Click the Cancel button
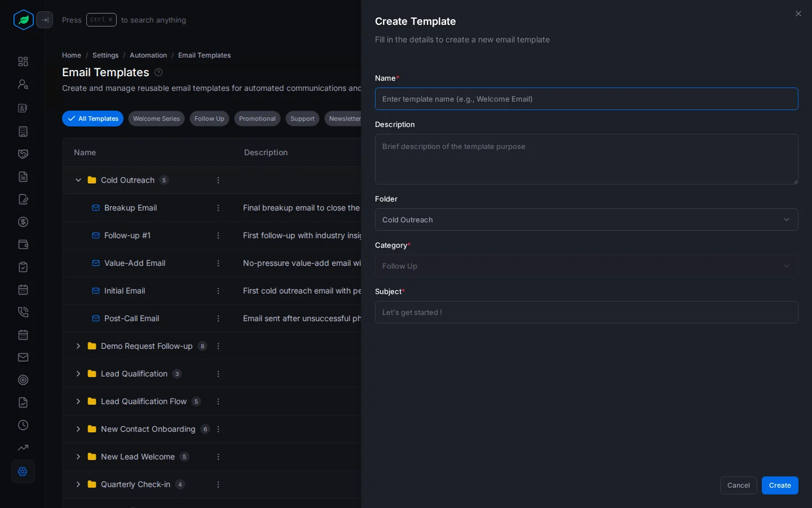 click(738, 485)
